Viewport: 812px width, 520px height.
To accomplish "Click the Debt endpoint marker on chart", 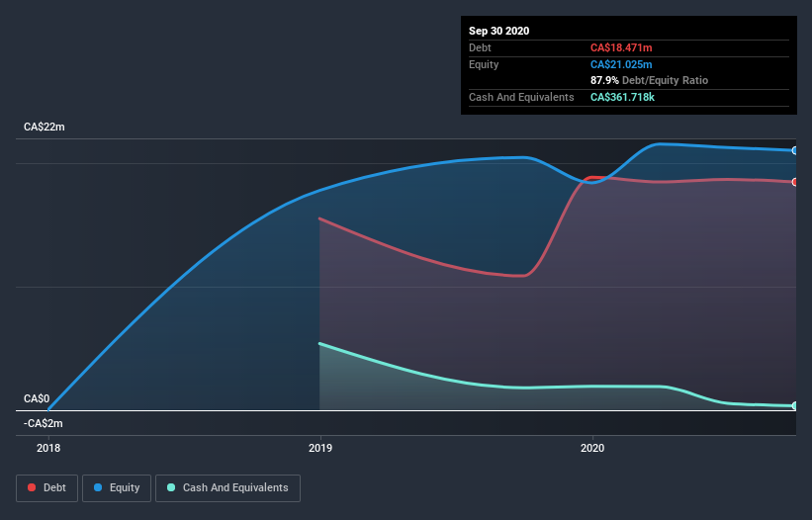I will coord(795,182).
